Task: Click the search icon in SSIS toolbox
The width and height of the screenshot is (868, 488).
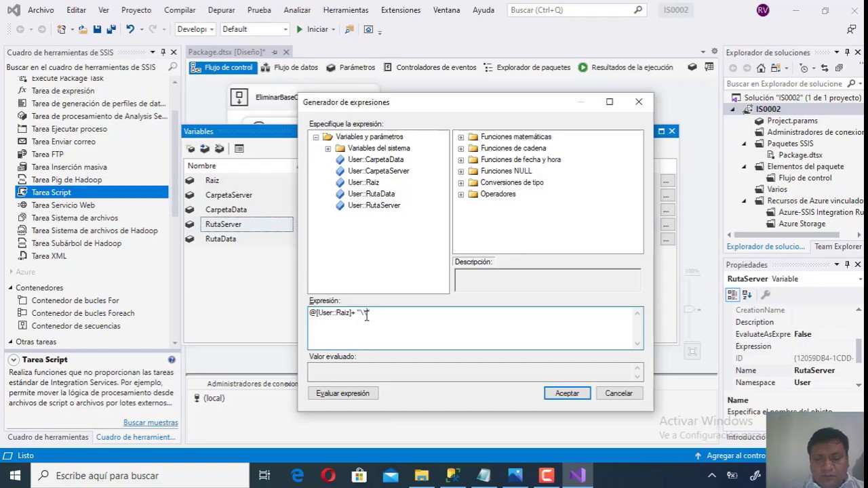Action: (x=173, y=67)
